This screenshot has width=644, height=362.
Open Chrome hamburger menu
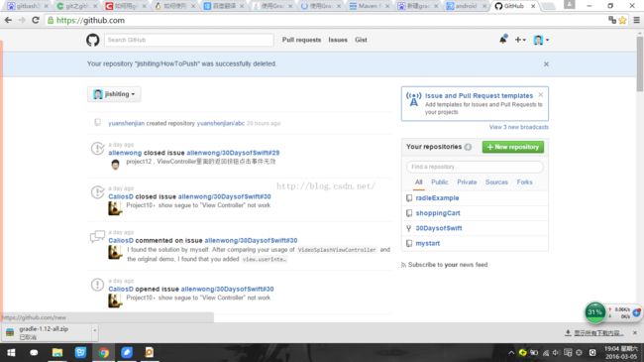pyautogui.click(x=636, y=20)
